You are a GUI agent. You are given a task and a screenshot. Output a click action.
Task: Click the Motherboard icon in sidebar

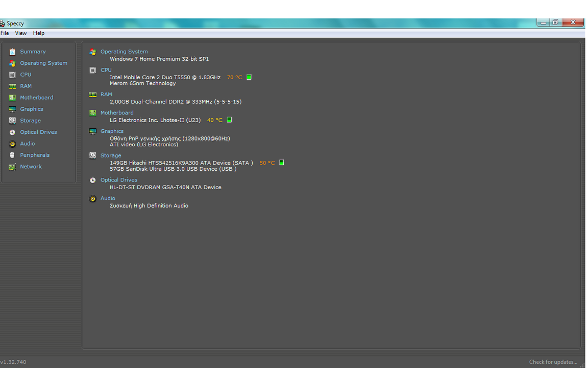tap(12, 98)
